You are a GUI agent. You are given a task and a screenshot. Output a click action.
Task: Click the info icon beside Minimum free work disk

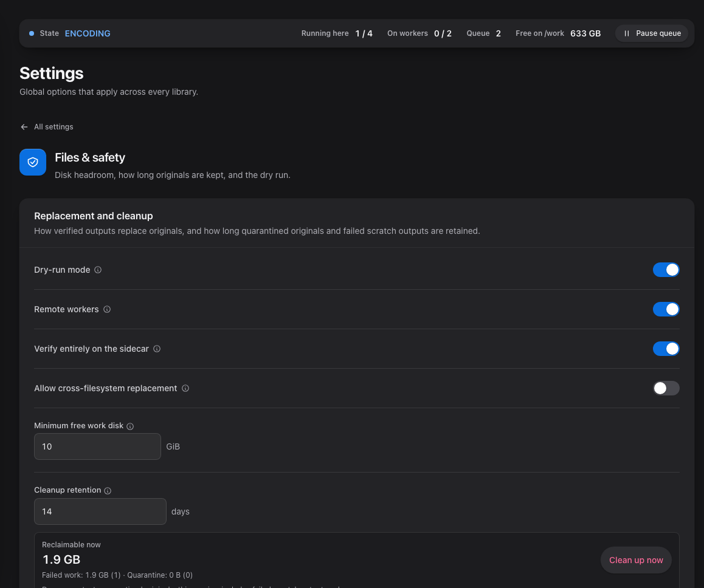coord(130,426)
